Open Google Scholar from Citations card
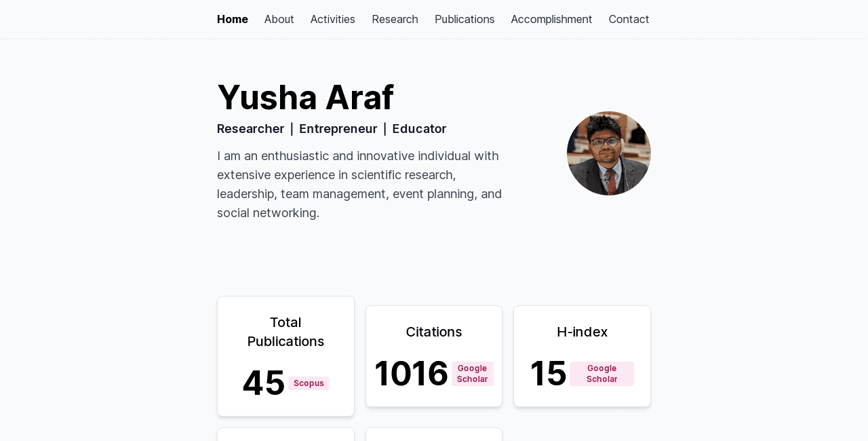 click(473, 374)
